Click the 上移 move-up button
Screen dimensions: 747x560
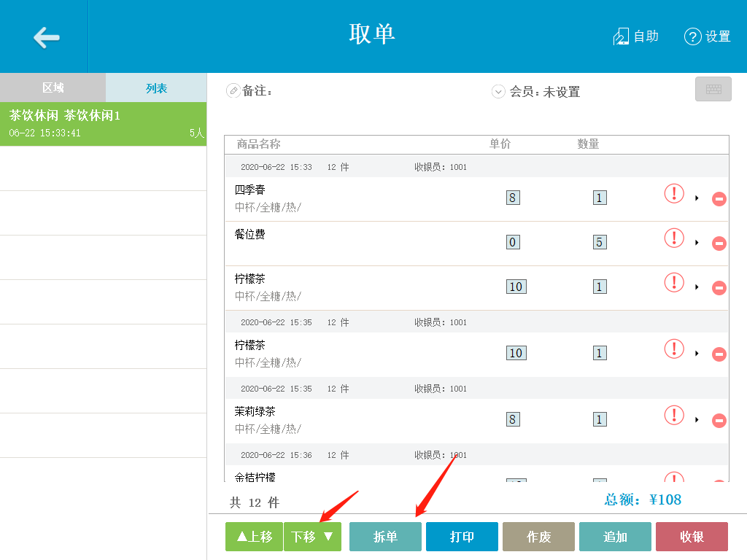(254, 537)
